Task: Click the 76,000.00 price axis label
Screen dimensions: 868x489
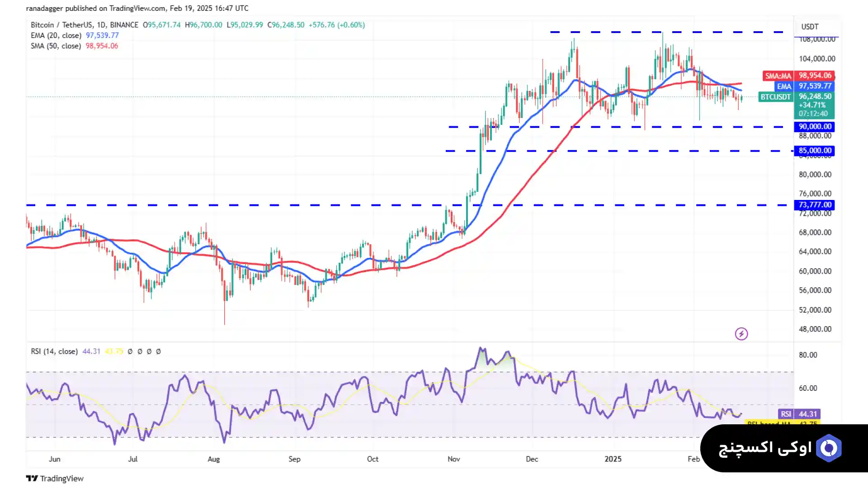Action: pyautogui.click(x=815, y=193)
